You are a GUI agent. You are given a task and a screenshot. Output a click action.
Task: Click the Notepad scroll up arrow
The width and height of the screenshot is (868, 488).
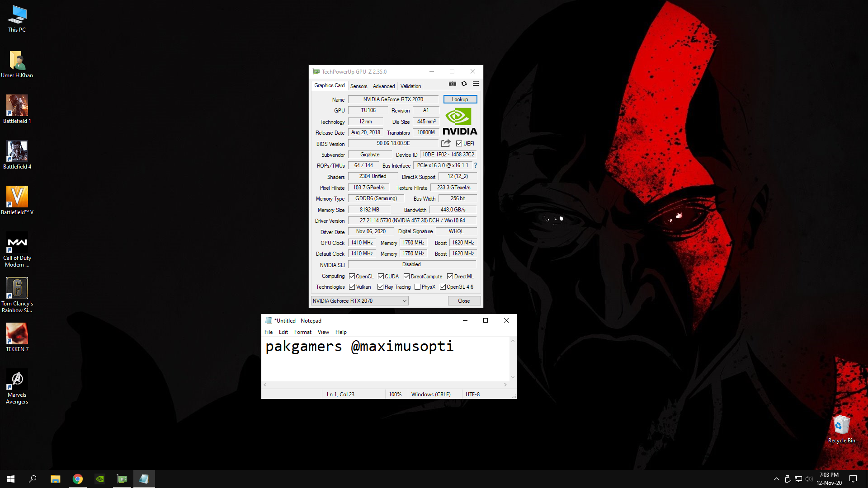[513, 341]
